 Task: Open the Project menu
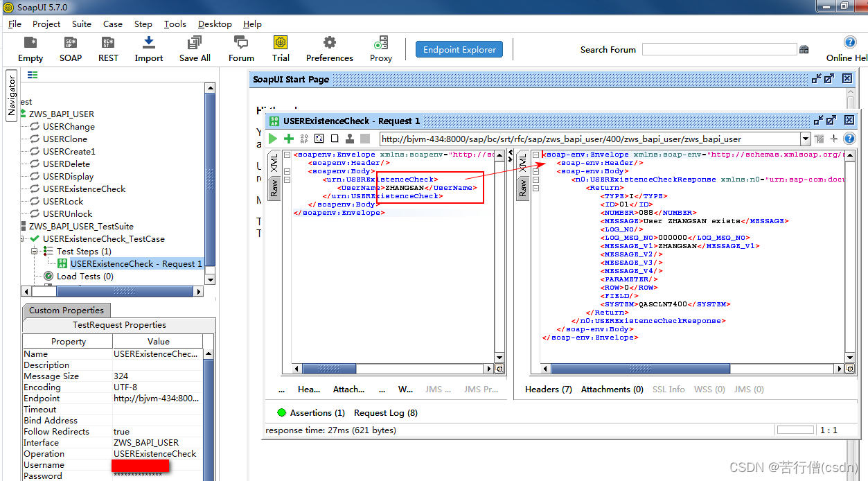click(x=46, y=24)
